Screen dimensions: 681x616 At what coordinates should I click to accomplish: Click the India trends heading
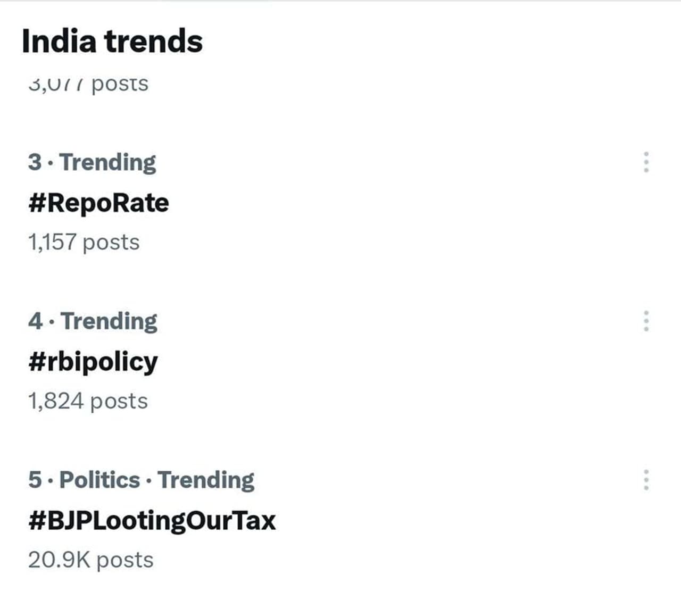click(x=112, y=41)
